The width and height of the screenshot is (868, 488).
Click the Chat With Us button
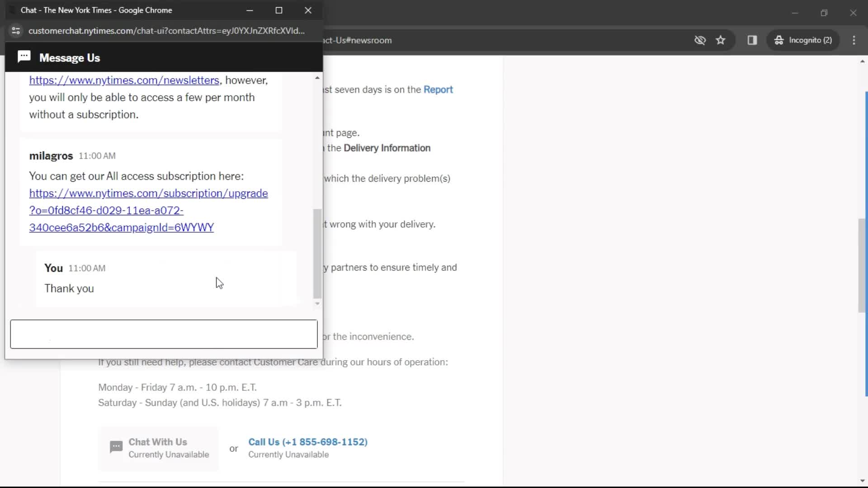[158, 448]
